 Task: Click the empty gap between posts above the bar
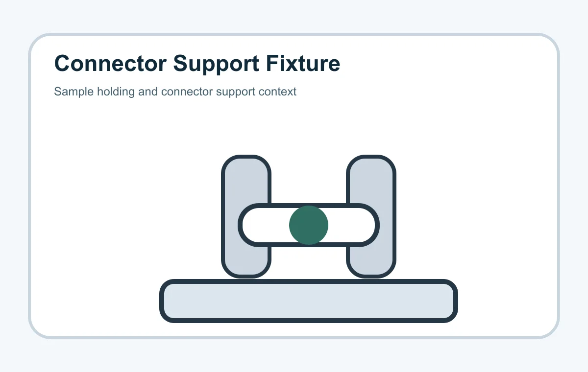(x=309, y=179)
